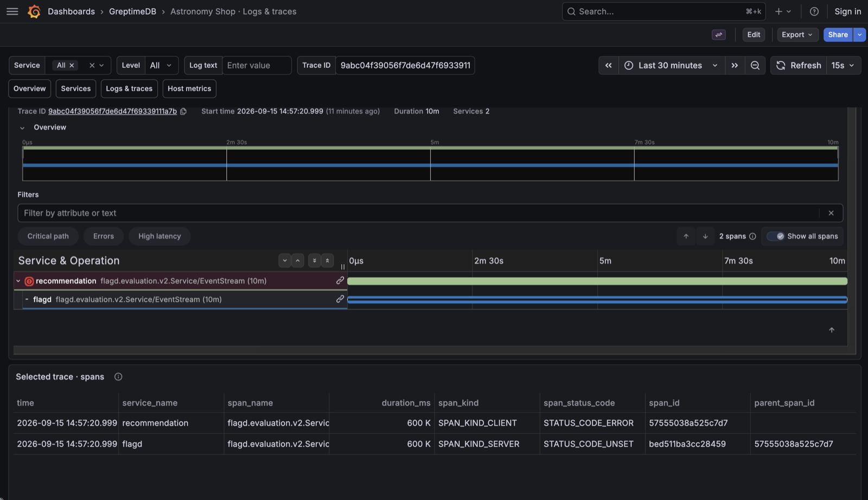The image size is (868, 500).
Task: Clear the Service filter selection
Action: 92,65
